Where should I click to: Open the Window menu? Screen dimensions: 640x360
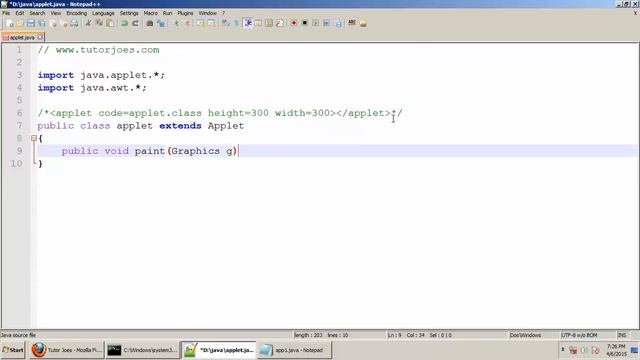208,13
